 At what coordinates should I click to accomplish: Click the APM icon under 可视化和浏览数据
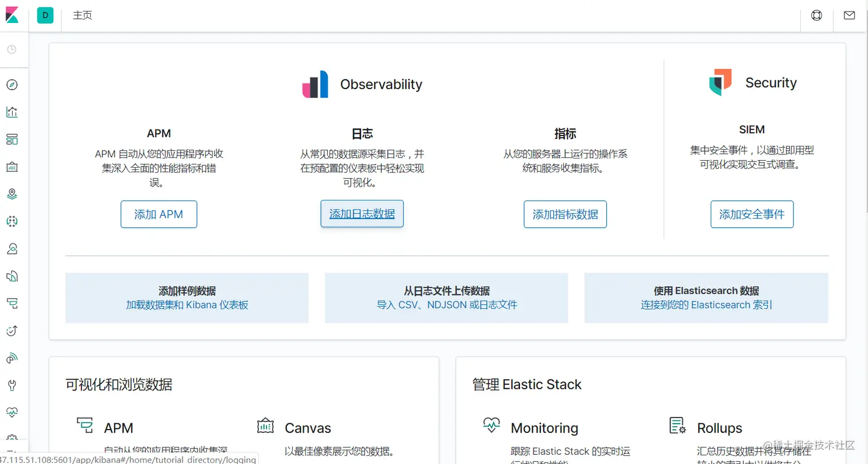pos(85,425)
